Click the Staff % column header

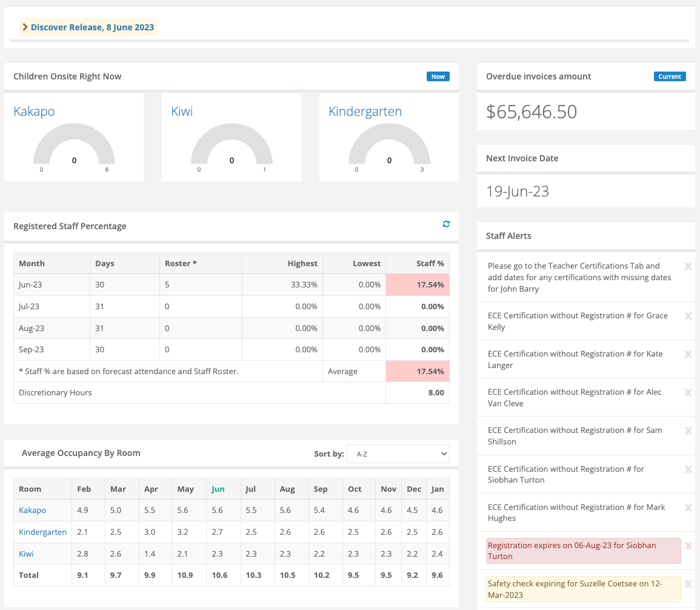[418, 264]
